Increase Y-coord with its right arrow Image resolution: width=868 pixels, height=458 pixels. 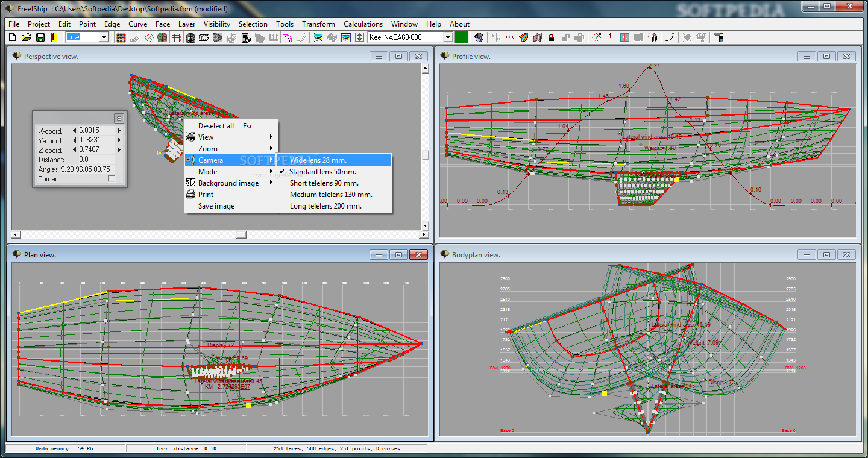pyautogui.click(x=119, y=140)
